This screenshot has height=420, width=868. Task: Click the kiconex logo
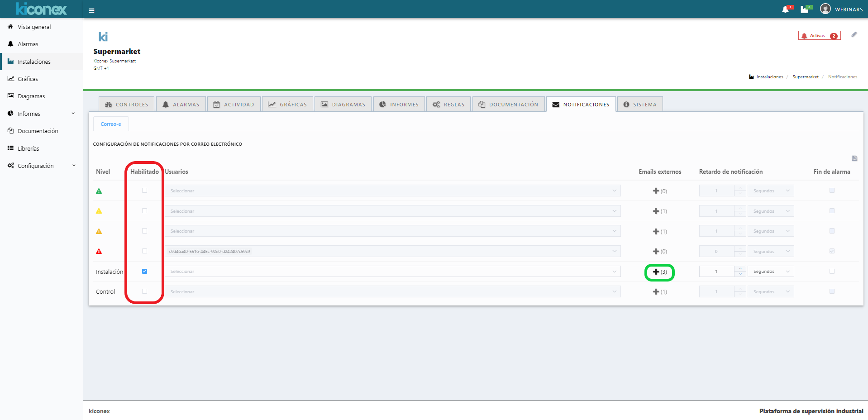coord(41,9)
